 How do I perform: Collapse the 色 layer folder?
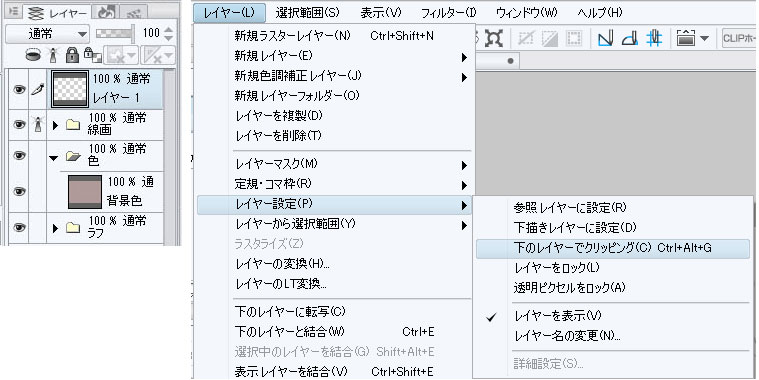tap(54, 157)
